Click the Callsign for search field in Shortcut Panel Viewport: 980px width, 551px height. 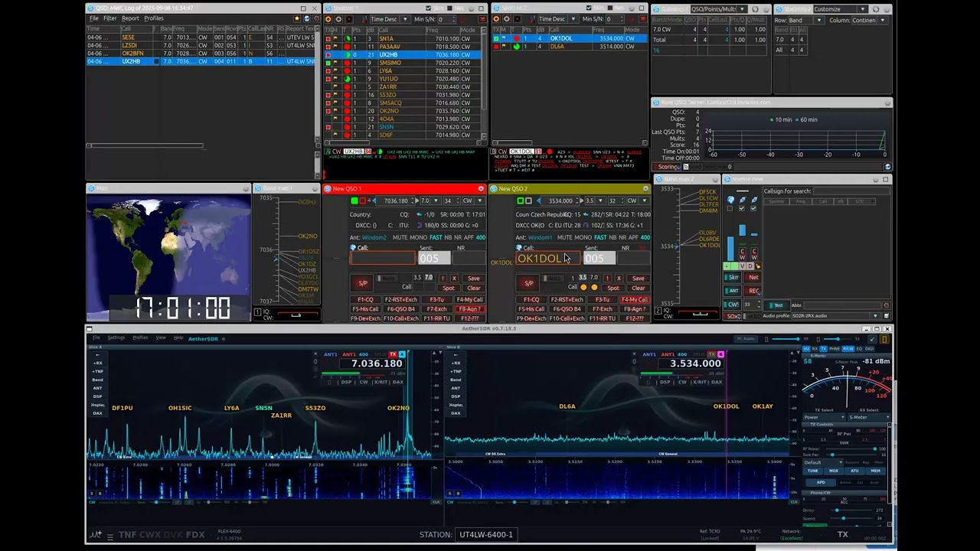[851, 191]
